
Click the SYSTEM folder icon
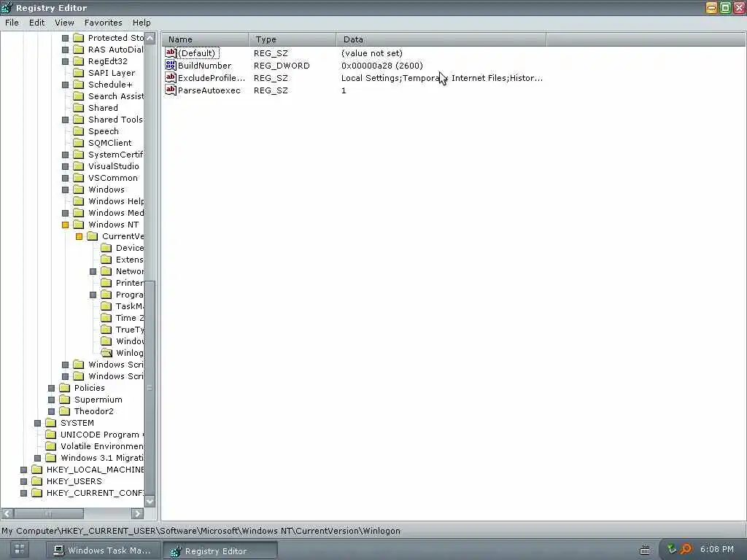pos(51,423)
